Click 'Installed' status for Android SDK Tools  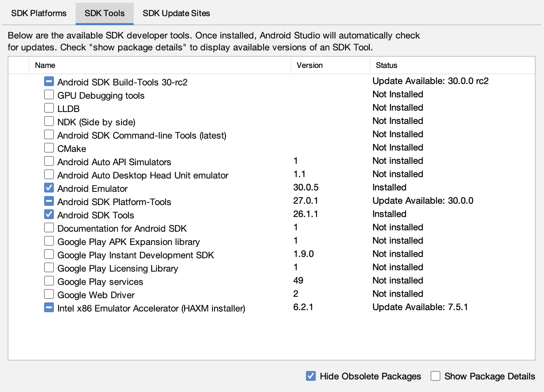coord(389,214)
